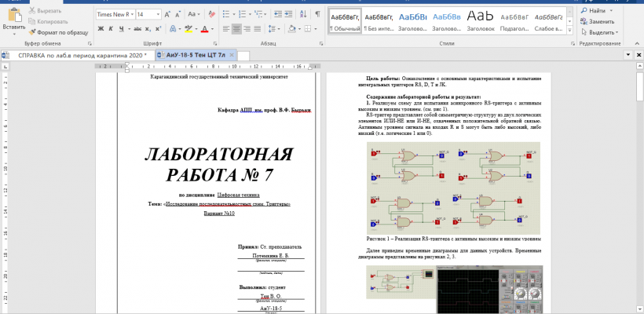
Task: Click the vertical scrollbar thumb
Action: point(639,86)
